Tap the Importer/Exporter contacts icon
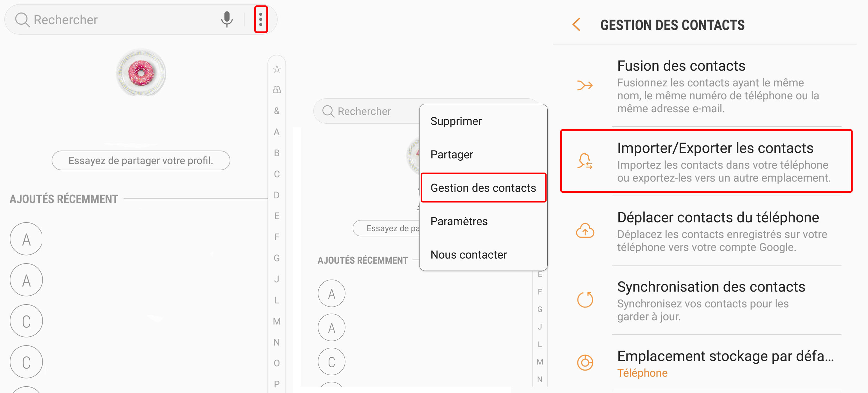Viewport: 868px width, 393px height. 585,161
